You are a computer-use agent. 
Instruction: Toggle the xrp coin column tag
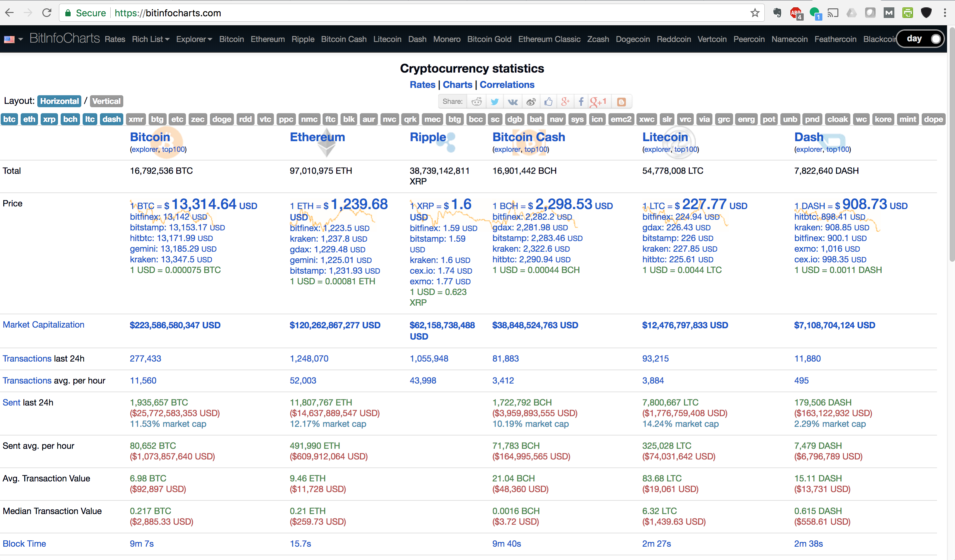49,119
